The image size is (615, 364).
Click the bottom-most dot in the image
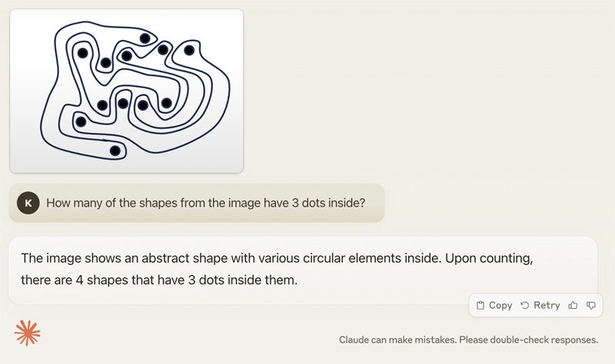point(115,151)
